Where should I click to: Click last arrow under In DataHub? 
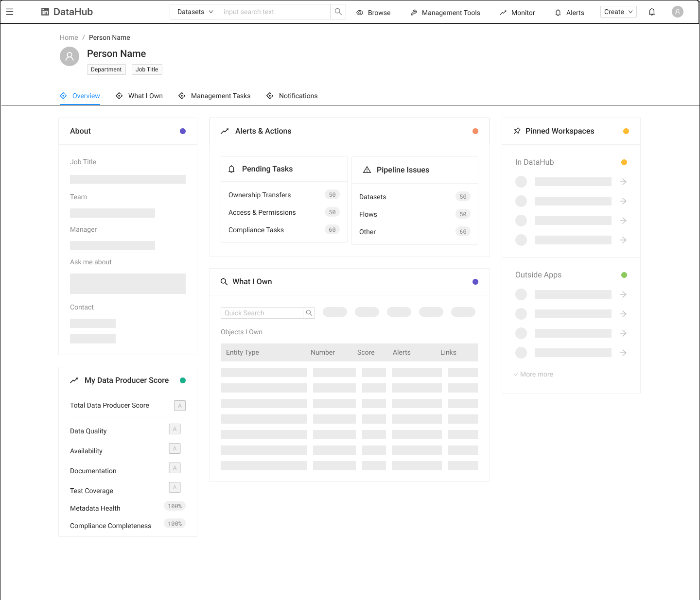point(623,240)
